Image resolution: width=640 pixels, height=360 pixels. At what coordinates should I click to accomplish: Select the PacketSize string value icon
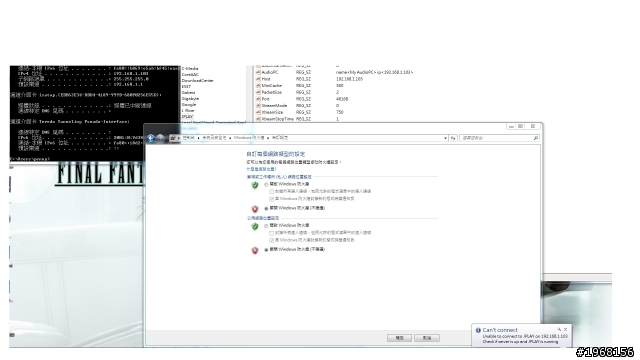click(x=258, y=92)
